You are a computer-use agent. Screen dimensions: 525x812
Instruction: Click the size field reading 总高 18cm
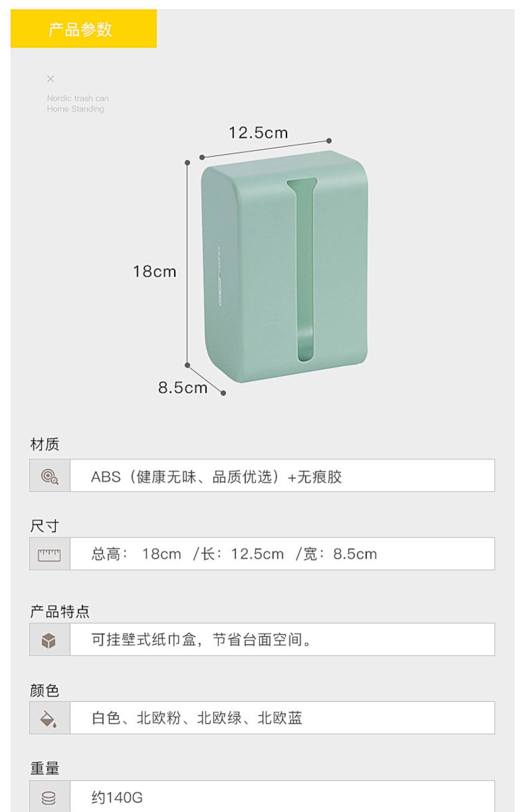tap(282, 554)
